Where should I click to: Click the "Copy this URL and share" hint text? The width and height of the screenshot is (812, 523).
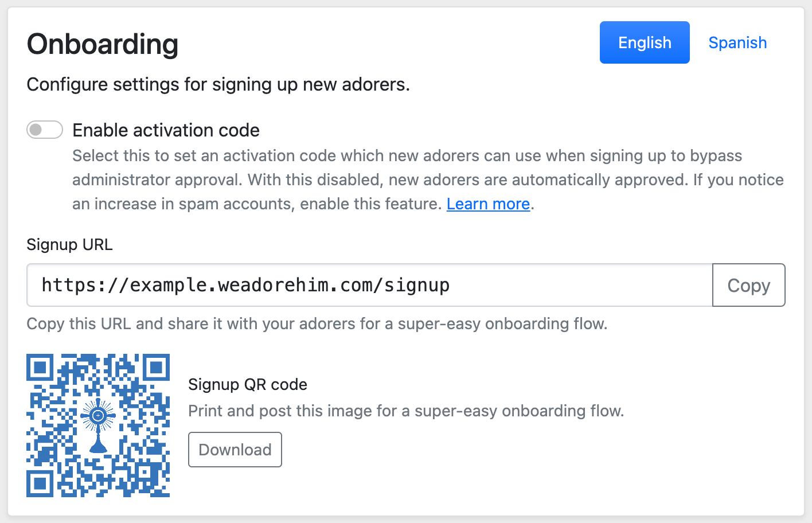point(317,323)
